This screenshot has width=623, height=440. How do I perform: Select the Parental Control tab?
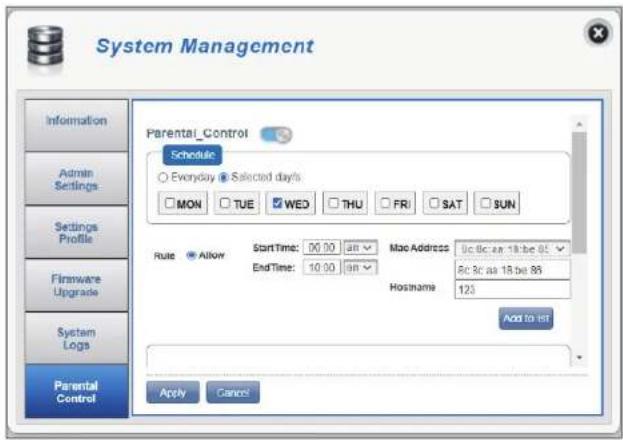tap(76, 392)
